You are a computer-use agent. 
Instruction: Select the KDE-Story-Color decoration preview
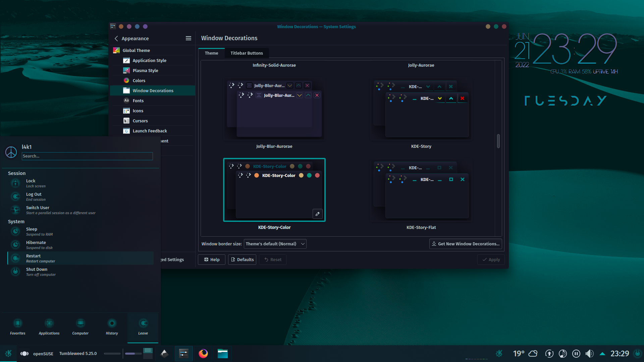click(x=274, y=190)
